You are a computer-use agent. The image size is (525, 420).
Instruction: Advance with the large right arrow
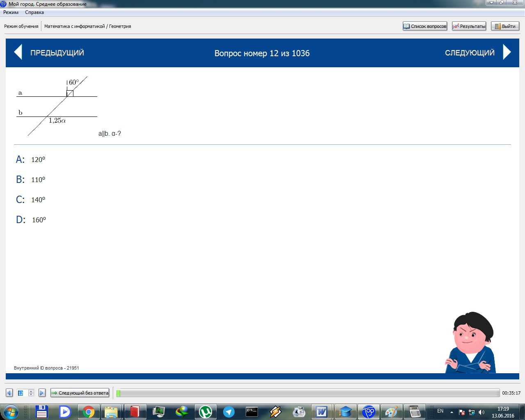point(507,52)
